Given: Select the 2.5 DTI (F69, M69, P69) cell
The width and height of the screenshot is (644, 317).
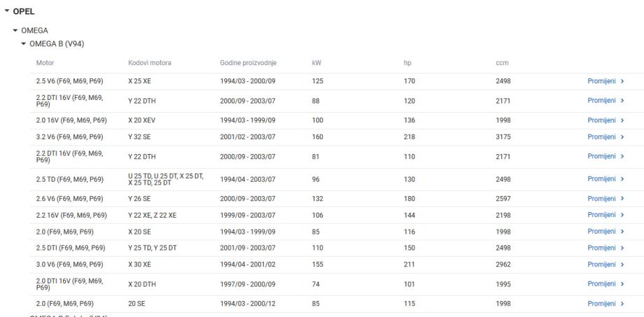Looking at the screenshot, I should click(x=71, y=248).
